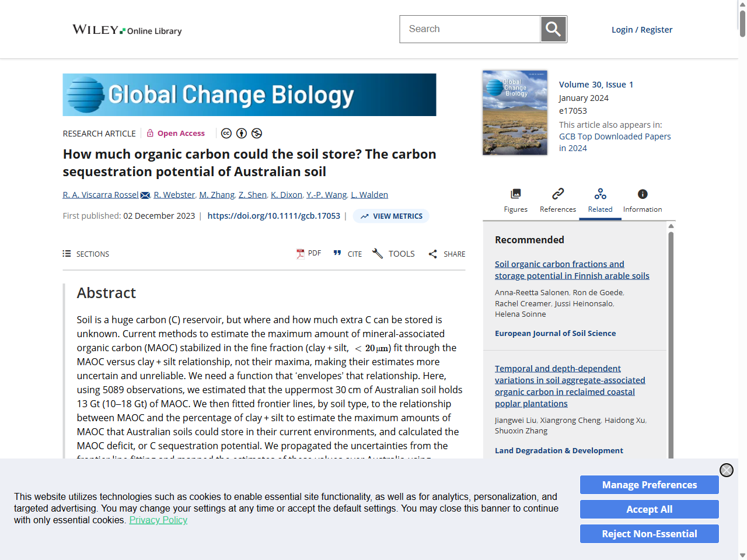
Task: Click the NonCommercial crossed-dollar license icon
Action: pyautogui.click(x=257, y=133)
